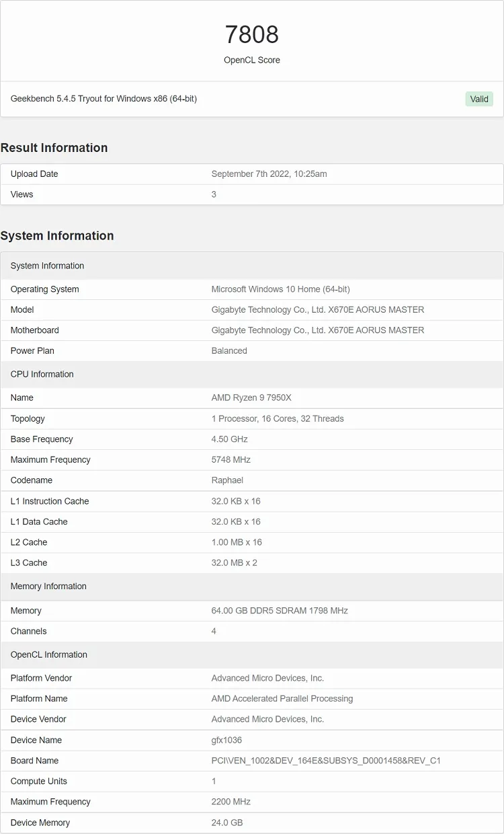The height and width of the screenshot is (834, 504).
Task: Click the September 7th 2022 upload date value
Action: 269,174
